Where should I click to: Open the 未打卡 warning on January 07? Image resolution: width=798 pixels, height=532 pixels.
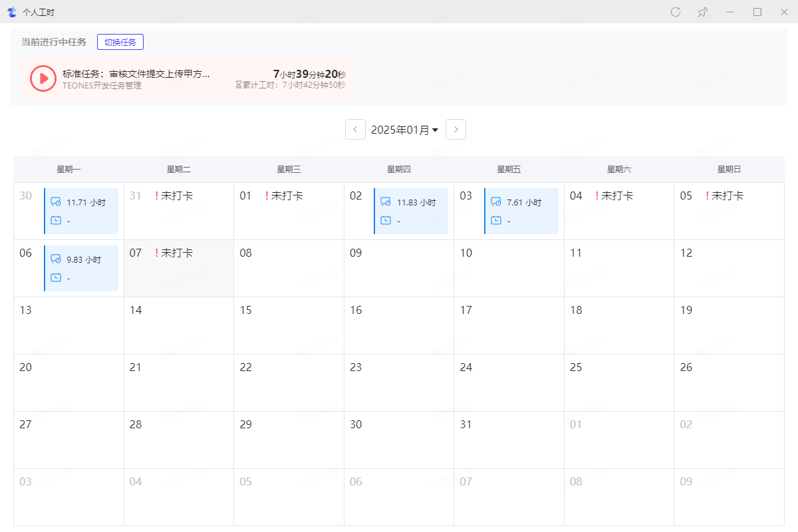coord(174,253)
